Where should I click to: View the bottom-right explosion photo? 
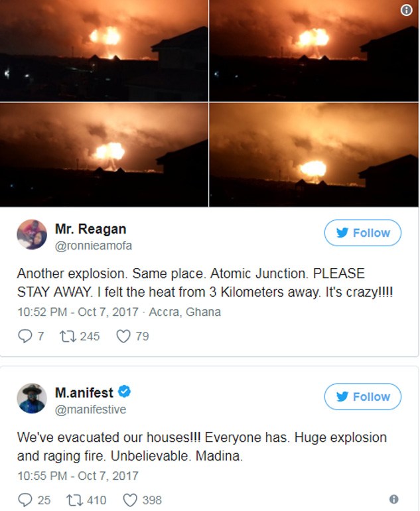coord(314,155)
